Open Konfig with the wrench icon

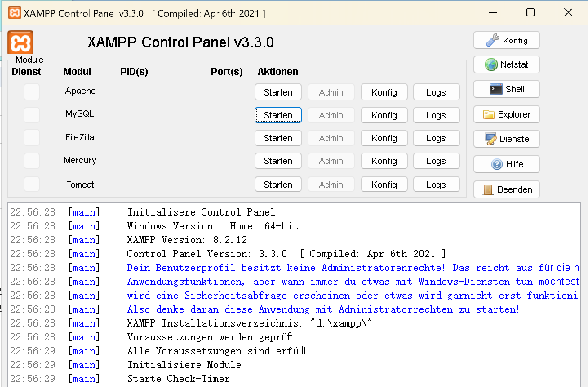[506, 40]
